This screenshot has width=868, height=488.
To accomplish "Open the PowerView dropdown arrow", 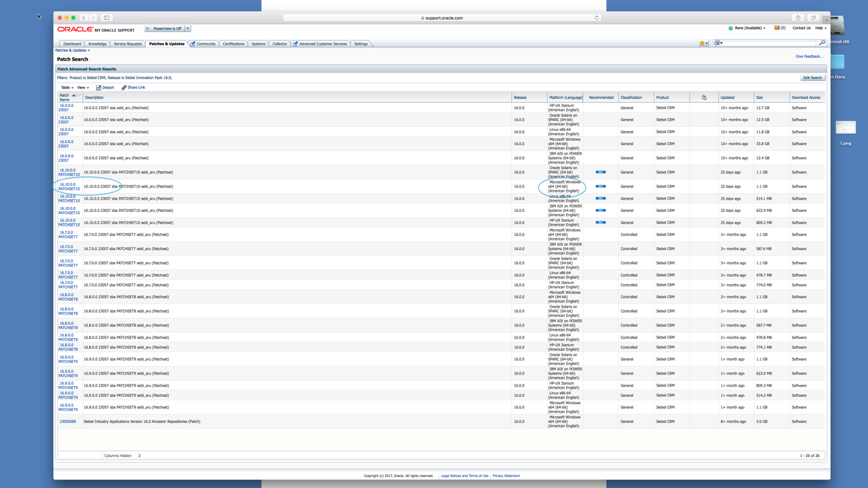I will coord(188,29).
